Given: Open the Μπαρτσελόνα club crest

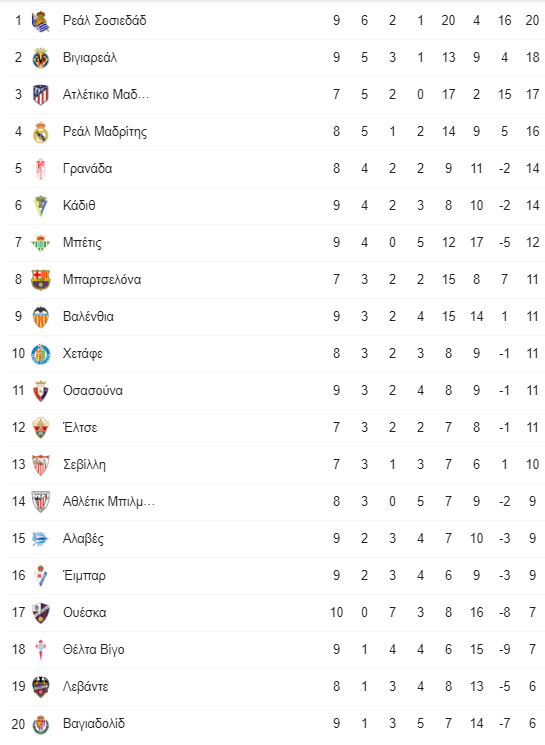Looking at the screenshot, I should pyautogui.click(x=40, y=280).
